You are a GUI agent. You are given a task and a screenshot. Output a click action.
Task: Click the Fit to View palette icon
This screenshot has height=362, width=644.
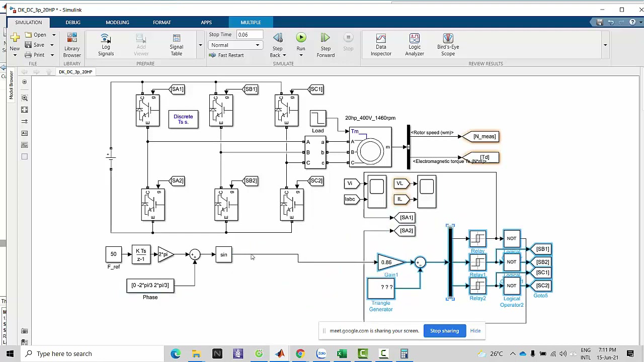(x=25, y=110)
